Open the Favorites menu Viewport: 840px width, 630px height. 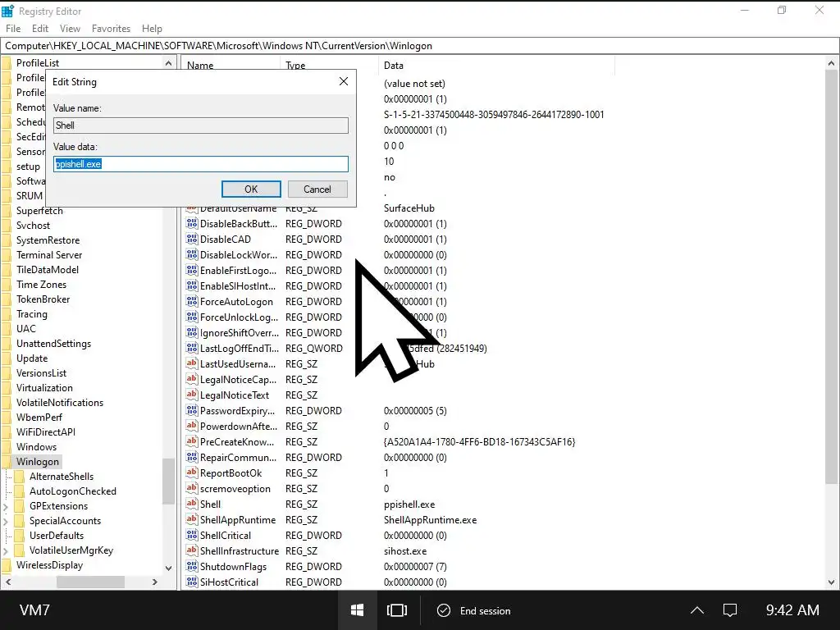tap(111, 29)
